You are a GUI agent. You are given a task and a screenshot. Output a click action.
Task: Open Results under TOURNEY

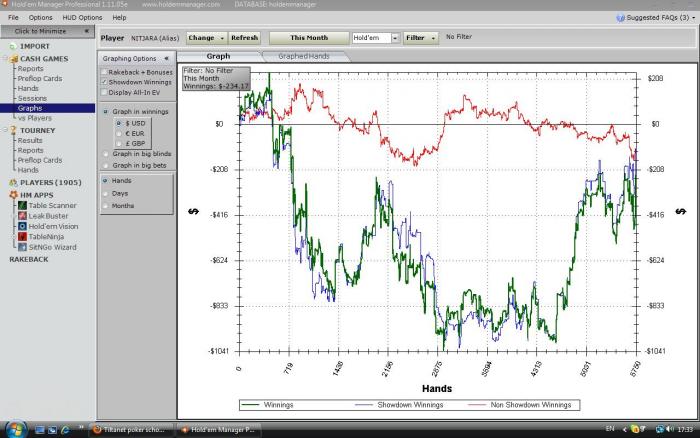[30, 140]
